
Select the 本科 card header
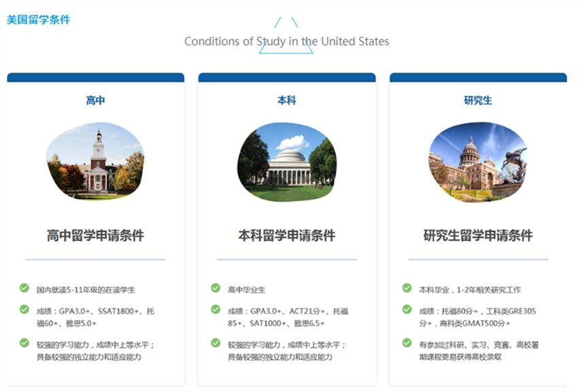coord(287,101)
